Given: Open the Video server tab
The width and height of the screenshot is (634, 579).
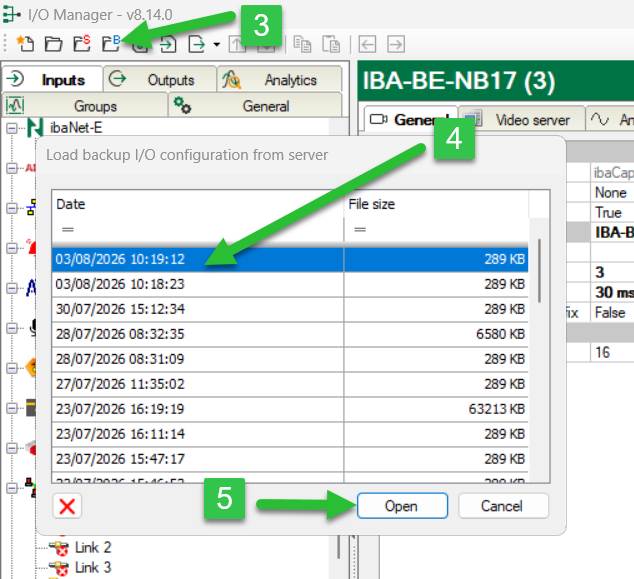Looking at the screenshot, I should (x=522, y=120).
